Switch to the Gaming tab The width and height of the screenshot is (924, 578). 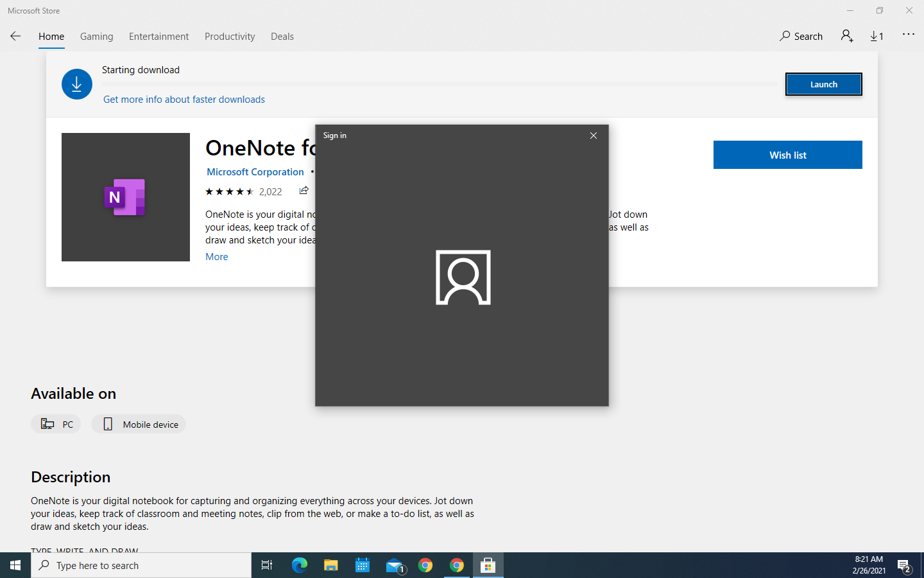pos(97,37)
